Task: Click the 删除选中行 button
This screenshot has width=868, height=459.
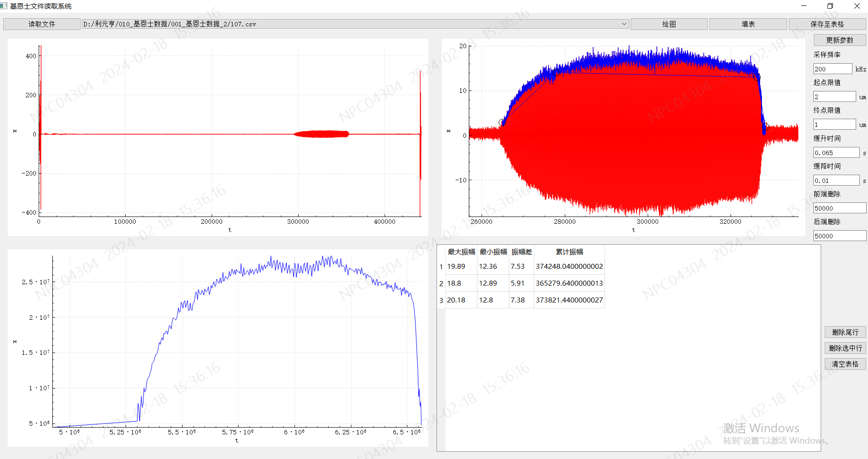Action: pyautogui.click(x=845, y=348)
